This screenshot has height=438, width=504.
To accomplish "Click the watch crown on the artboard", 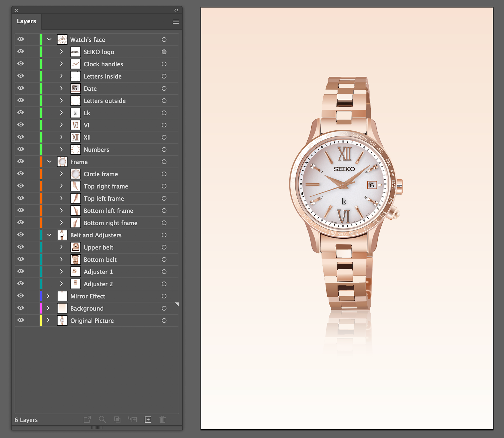I will pyautogui.click(x=399, y=186).
